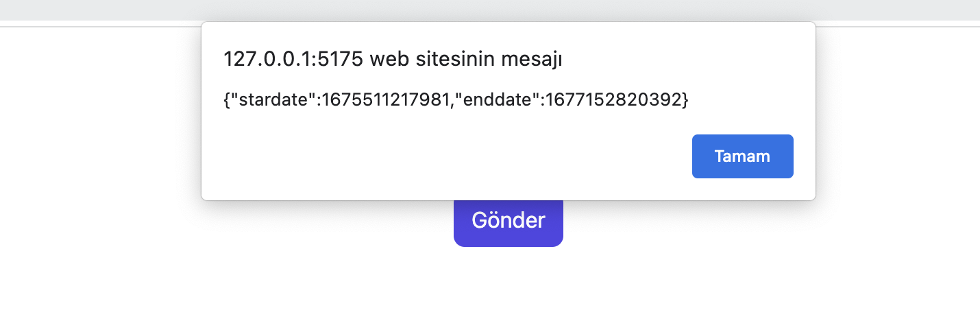The width and height of the screenshot is (980, 321).
Task: Click empty page area below Gönder button
Action: [509, 285]
